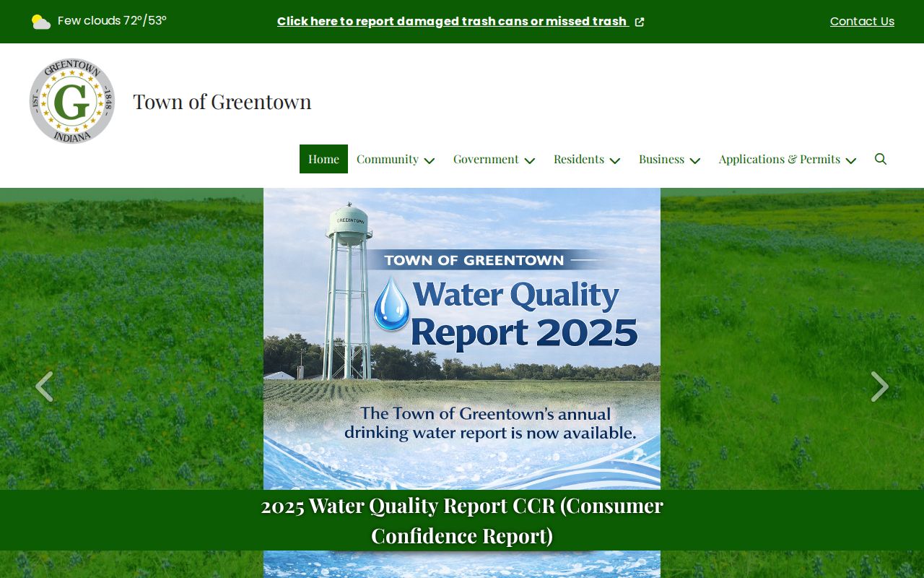Viewport: 924px width, 578px height.
Task: Open the site search magnifier icon
Action: click(881, 159)
